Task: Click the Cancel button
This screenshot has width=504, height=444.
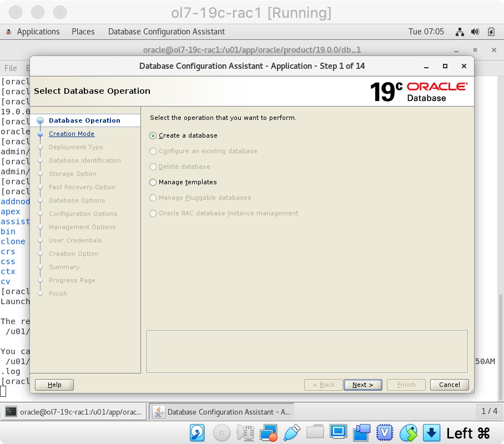Action: [x=450, y=385]
